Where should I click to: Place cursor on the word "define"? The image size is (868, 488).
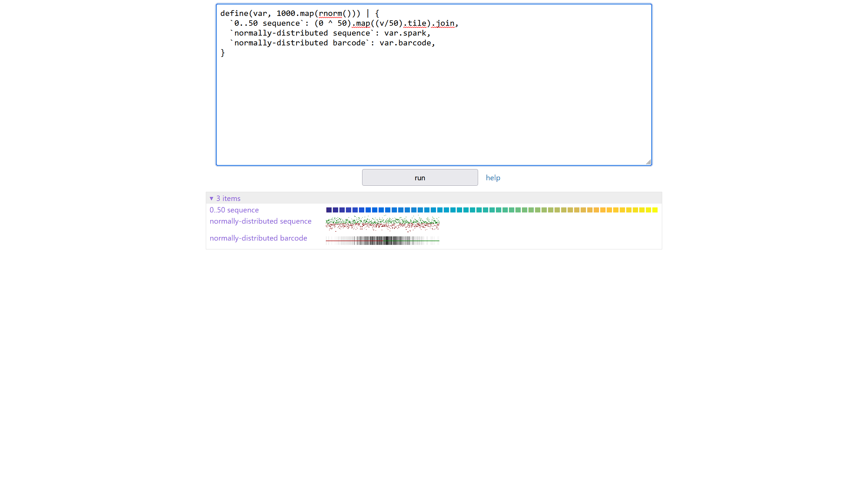click(234, 14)
